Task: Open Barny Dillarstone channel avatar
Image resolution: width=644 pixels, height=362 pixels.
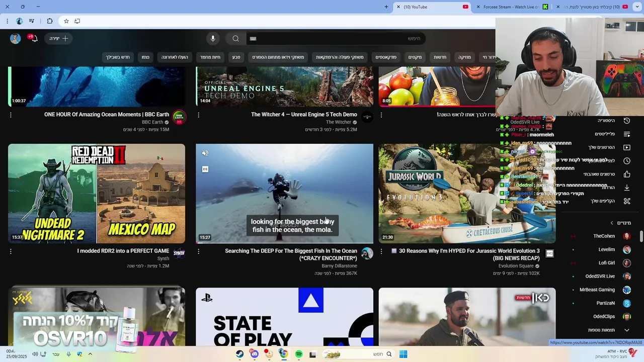Action: (367, 253)
